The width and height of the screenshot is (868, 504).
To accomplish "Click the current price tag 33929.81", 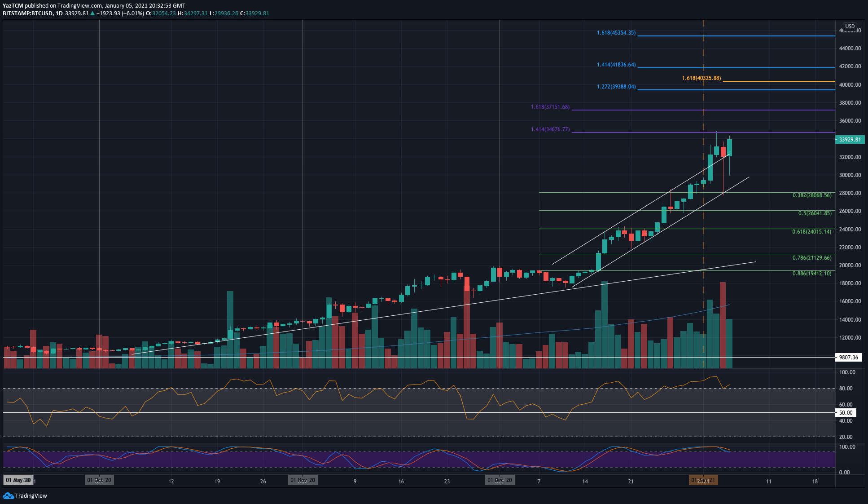I will click(850, 140).
